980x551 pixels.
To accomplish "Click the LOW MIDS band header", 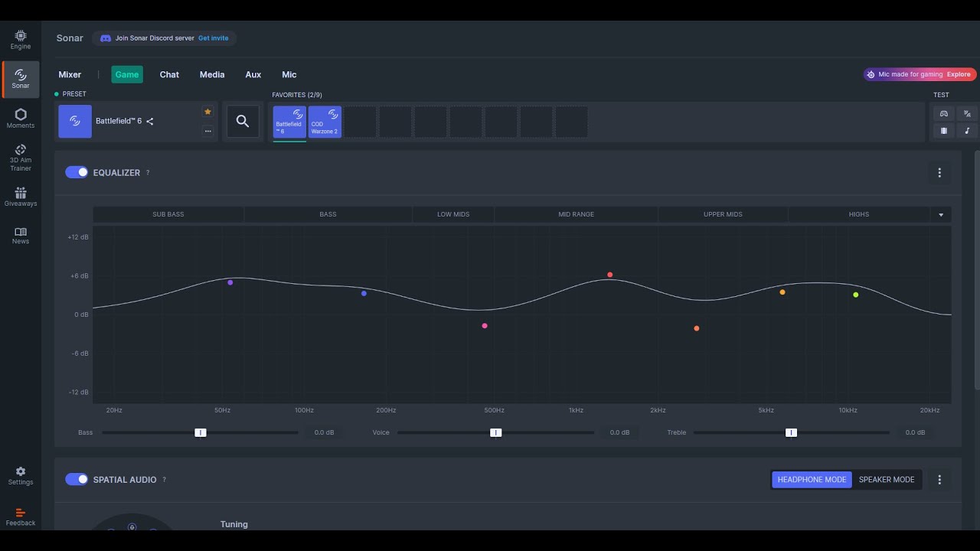I will pyautogui.click(x=453, y=214).
